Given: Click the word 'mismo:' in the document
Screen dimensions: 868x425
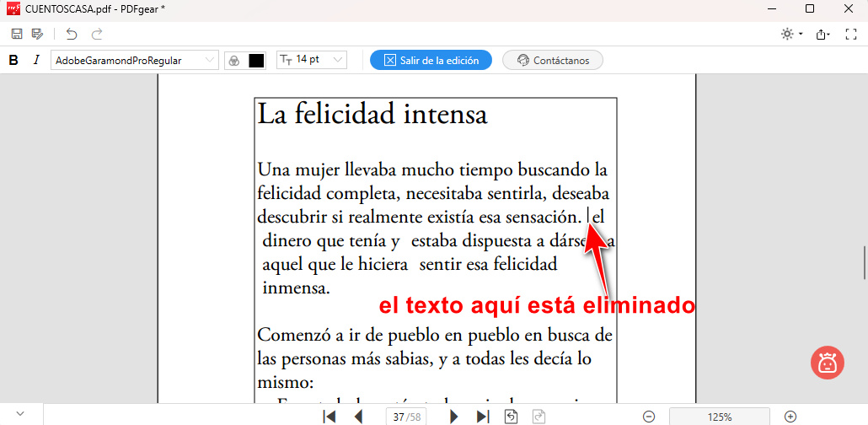Looking at the screenshot, I should point(287,383).
